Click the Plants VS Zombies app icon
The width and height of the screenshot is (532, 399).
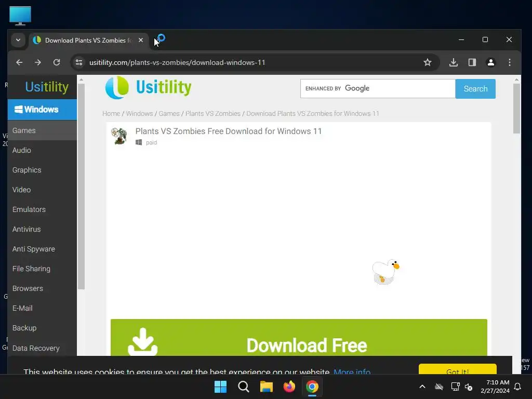pyautogui.click(x=119, y=136)
